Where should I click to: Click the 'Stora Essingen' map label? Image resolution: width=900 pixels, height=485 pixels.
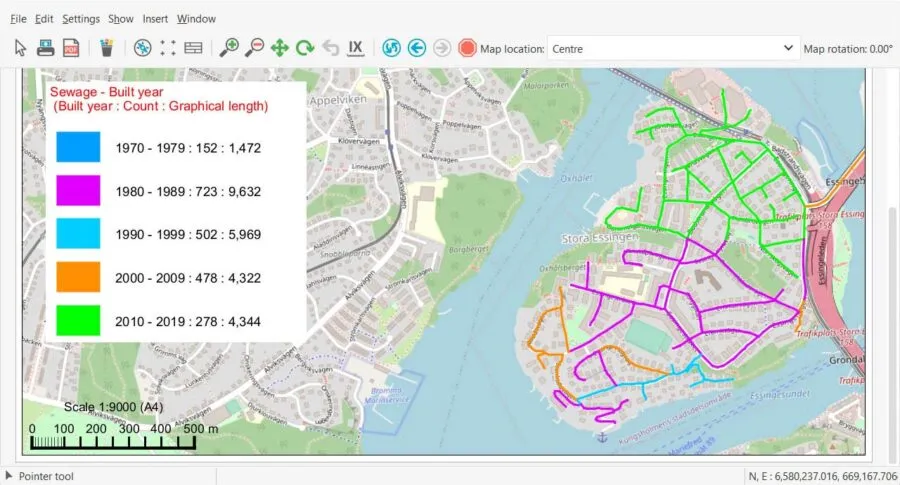pyautogui.click(x=599, y=238)
